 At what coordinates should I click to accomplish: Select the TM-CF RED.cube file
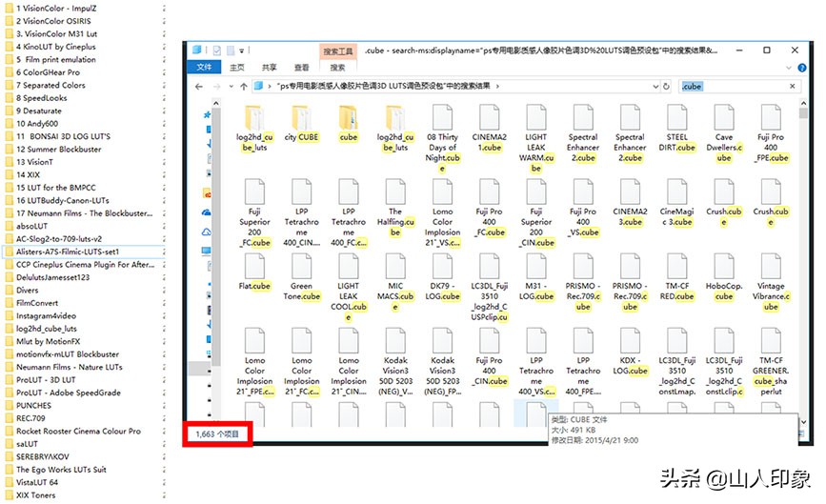click(x=677, y=277)
